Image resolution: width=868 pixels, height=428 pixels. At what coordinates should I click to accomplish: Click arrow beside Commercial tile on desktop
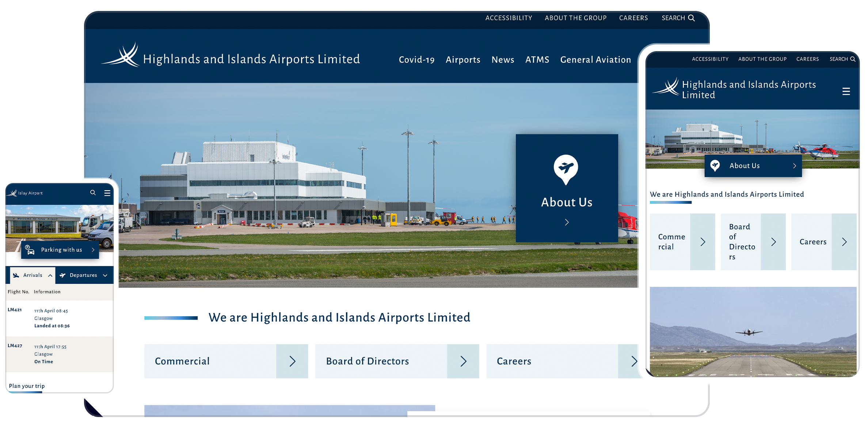292,361
